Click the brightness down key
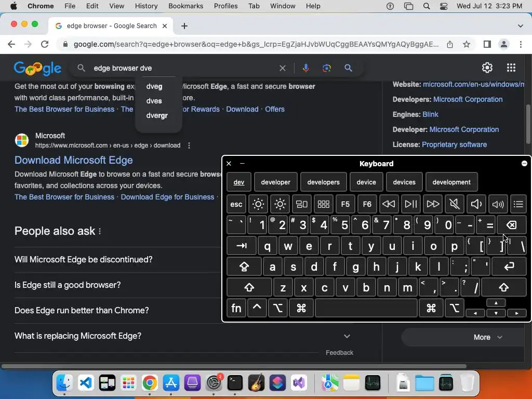 [x=258, y=204]
